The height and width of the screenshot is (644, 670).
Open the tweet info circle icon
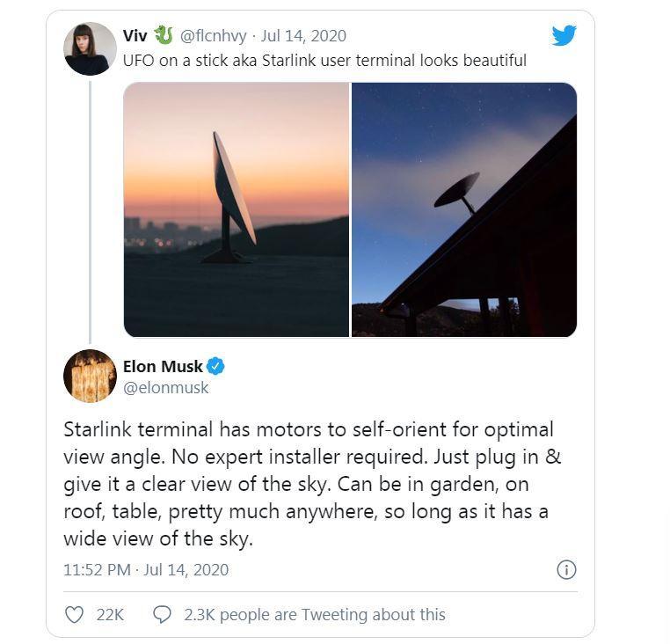[x=567, y=570]
